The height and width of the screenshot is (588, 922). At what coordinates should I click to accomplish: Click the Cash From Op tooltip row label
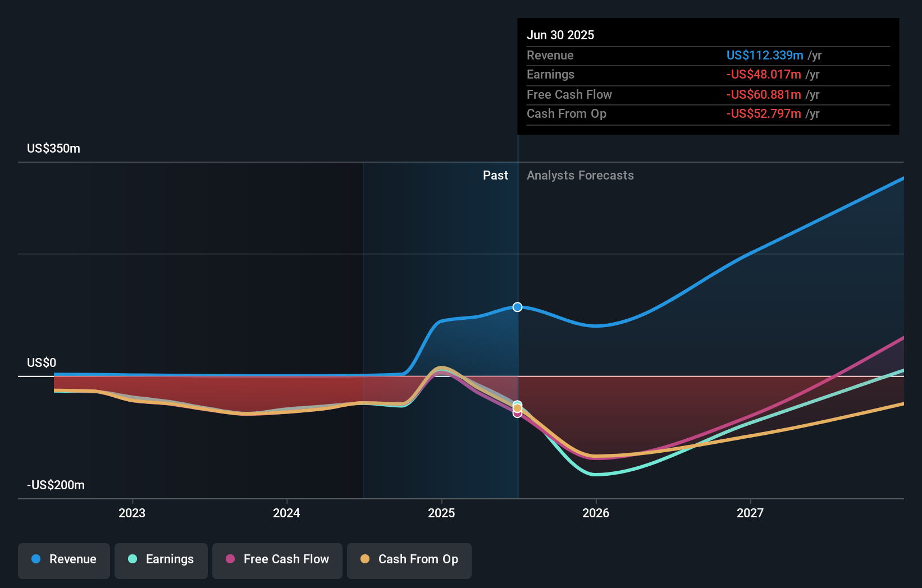(567, 113)
